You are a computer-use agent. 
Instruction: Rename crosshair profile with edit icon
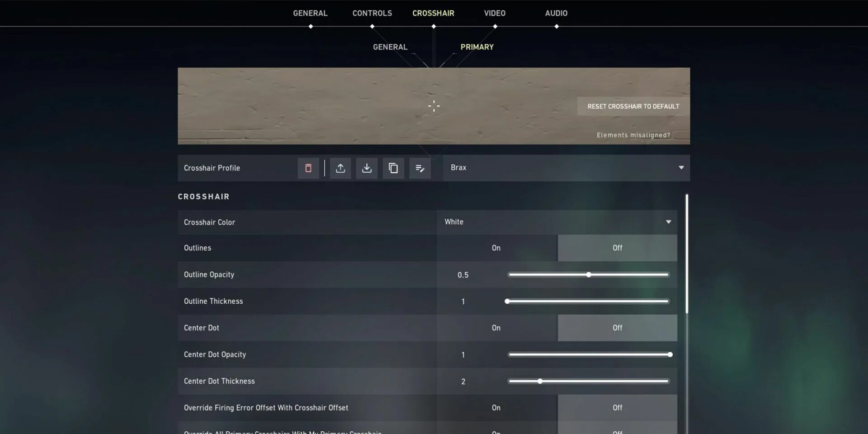click(x=420, y=168)
